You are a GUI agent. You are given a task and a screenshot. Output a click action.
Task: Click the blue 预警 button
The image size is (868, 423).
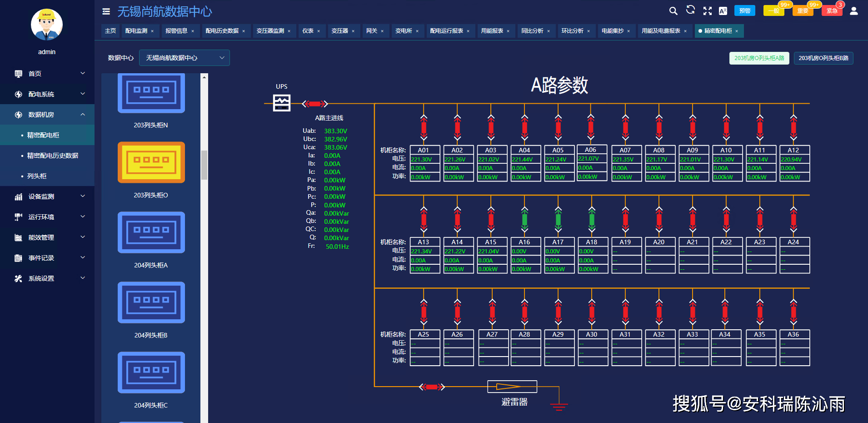tap(744, 11)
